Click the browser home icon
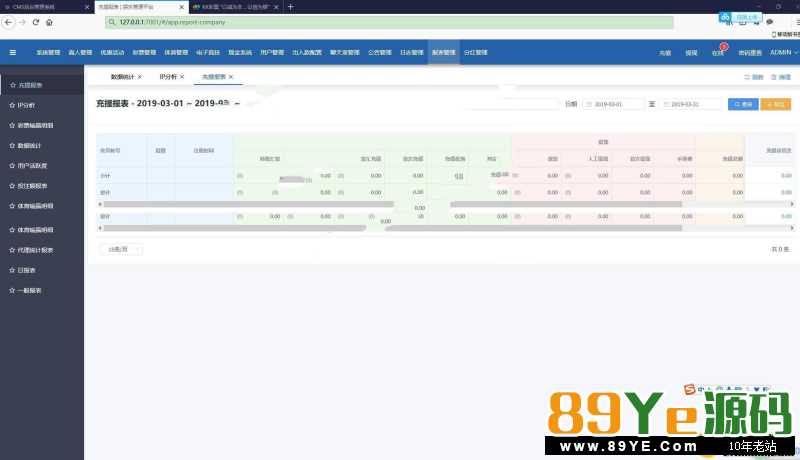This screenshot has width=800, height=460. coord(49,22)
